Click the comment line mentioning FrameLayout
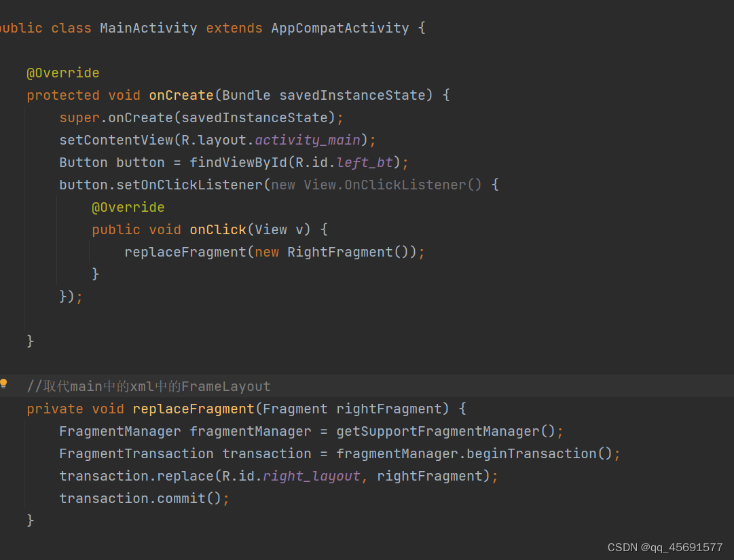 pos(149,386)
